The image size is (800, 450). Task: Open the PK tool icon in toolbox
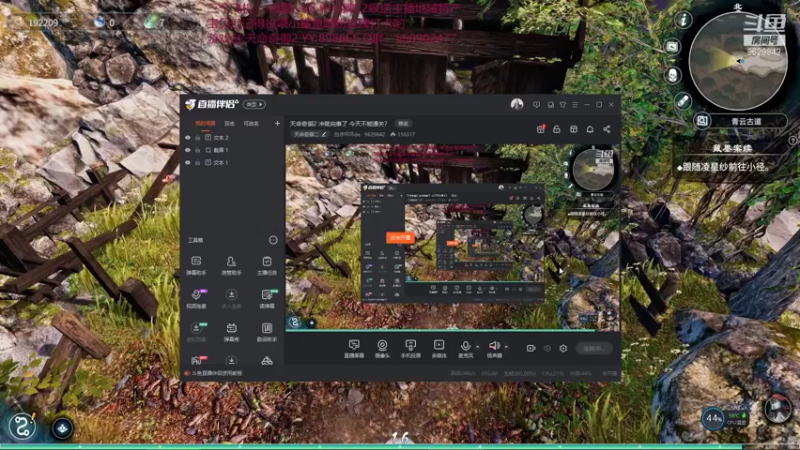click(197, 360)
